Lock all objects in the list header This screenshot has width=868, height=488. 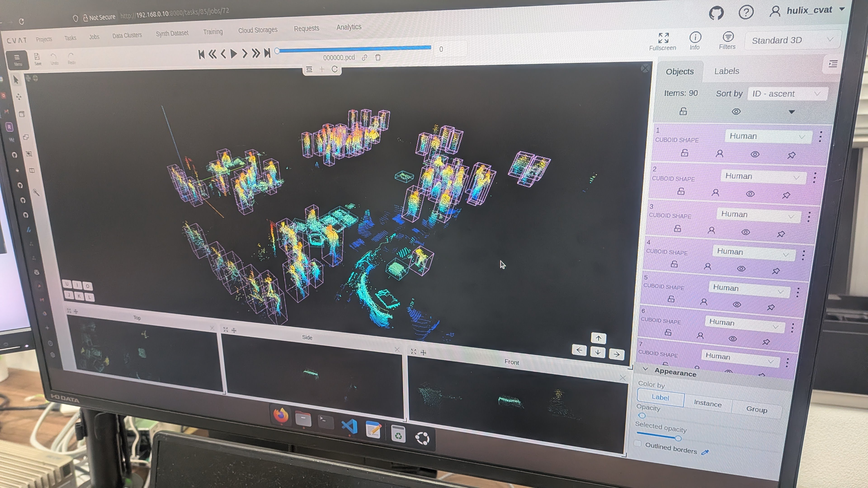coord(683,111)
